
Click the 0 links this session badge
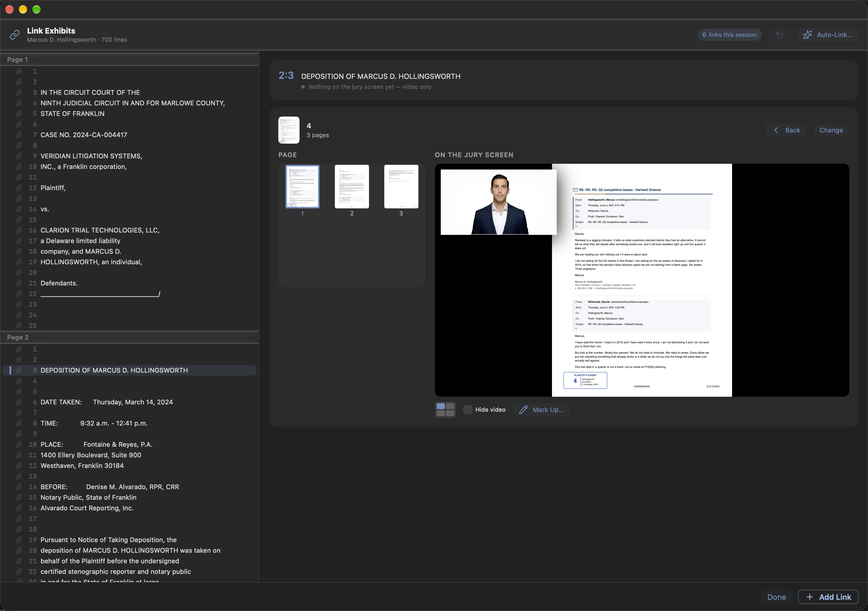(x=729, y=35)
